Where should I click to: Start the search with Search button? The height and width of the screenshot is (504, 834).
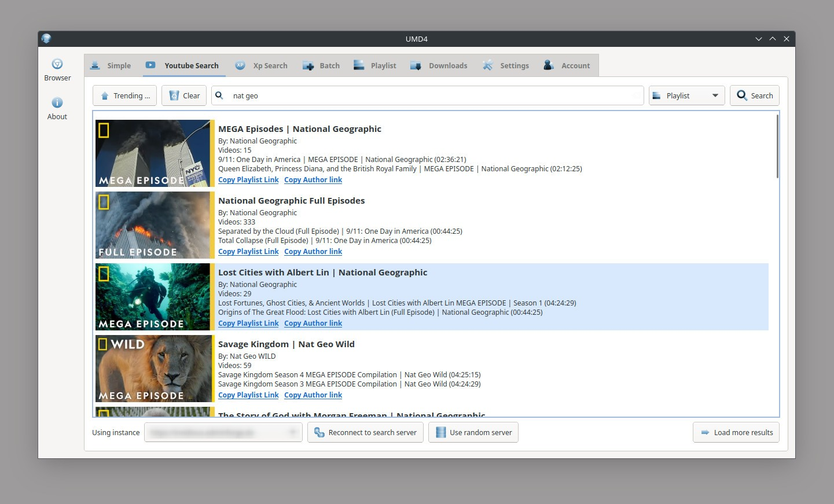click(x=755, y=95)
